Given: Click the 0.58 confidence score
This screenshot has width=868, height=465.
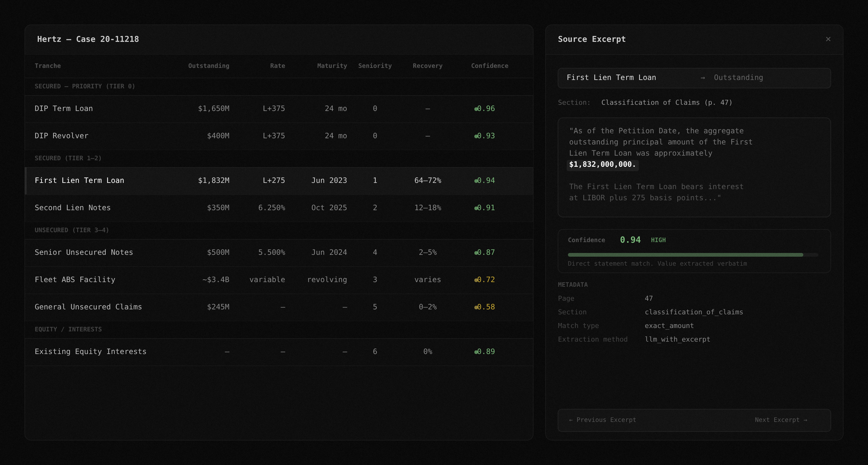Looking at the screenshot, I should [486, 307].
